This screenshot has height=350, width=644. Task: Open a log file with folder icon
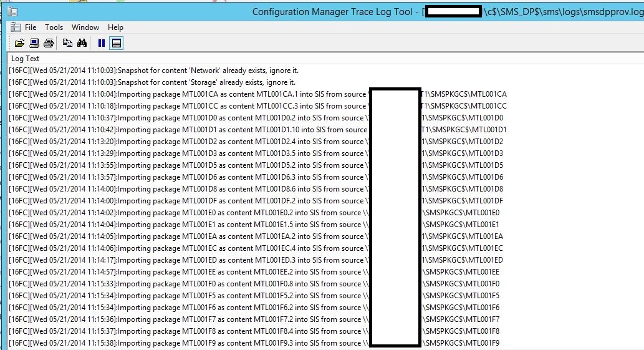click(x=19, y=43)
